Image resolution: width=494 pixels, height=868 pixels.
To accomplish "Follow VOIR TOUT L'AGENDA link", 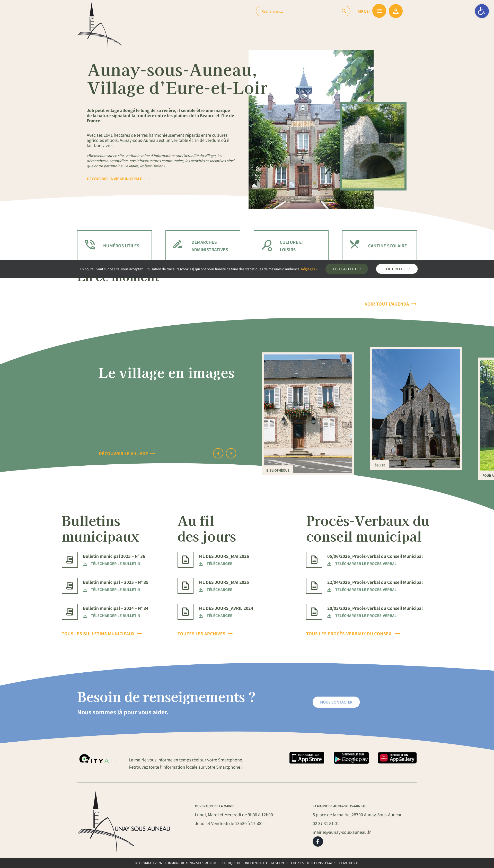I will point(391,304).
